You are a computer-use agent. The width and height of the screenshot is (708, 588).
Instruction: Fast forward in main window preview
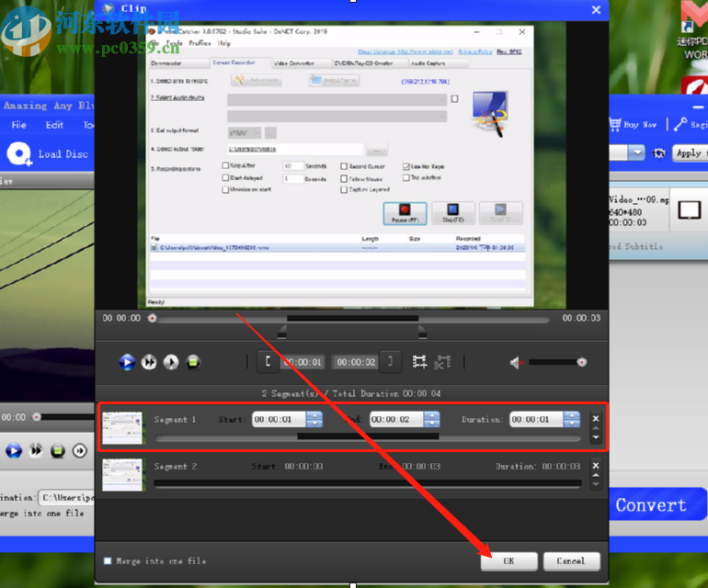[36, 450]
